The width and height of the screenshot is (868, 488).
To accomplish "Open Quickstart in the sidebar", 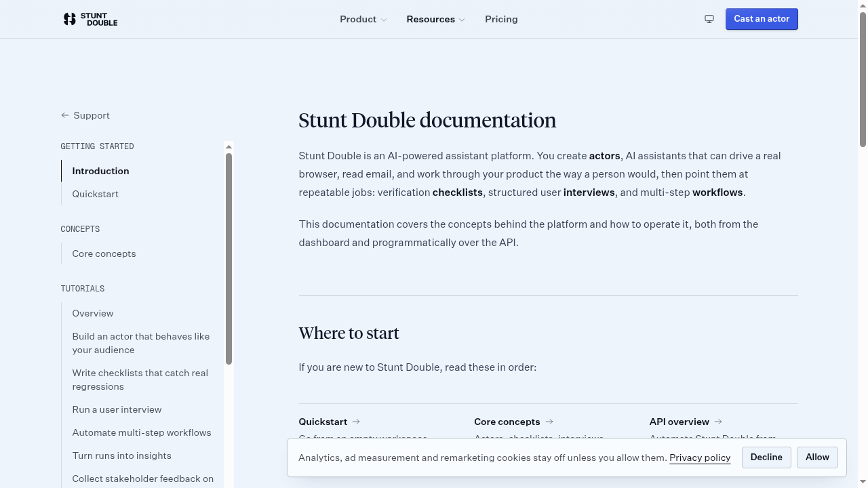I will pos(96,194).
